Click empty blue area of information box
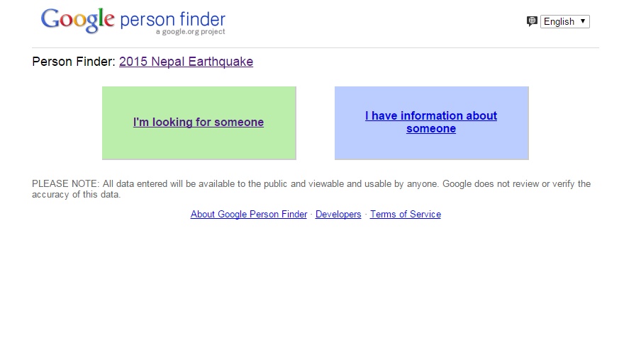624x364 pixels. [x=431, y=147]
